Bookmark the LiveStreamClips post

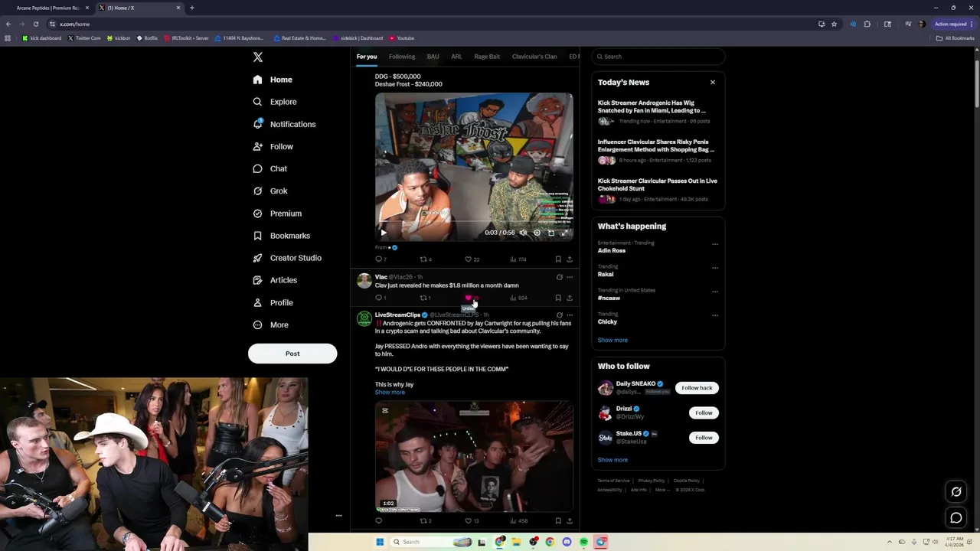tap(558, 521)
